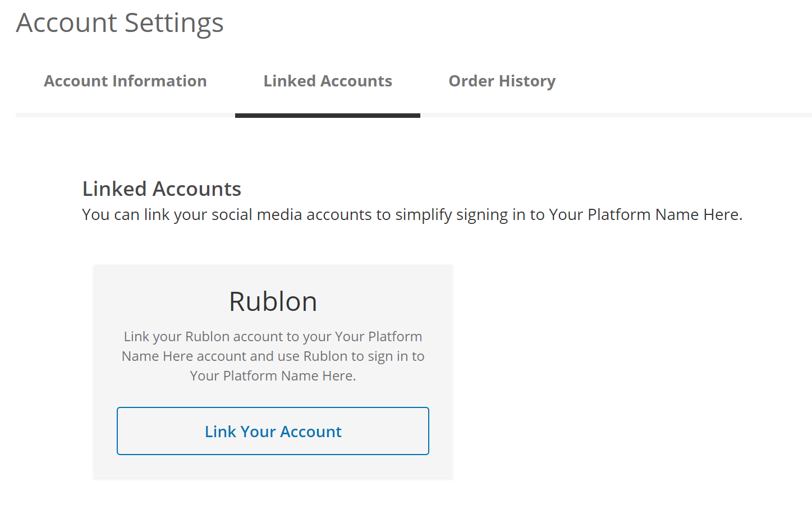This screenshot has height=509, width=812.
Task: Click the Account Settings page title
Action: click(120, 23)
